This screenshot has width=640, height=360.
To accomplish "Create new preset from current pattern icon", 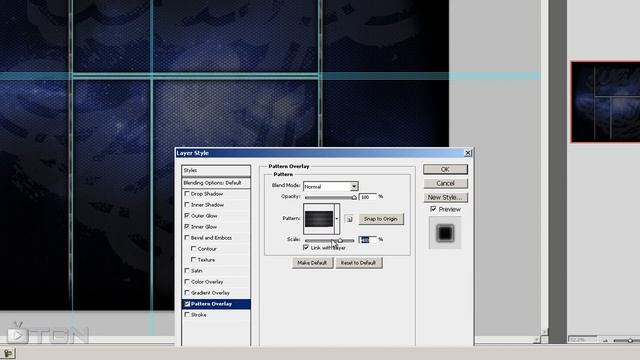I will (x=349, y=219).
